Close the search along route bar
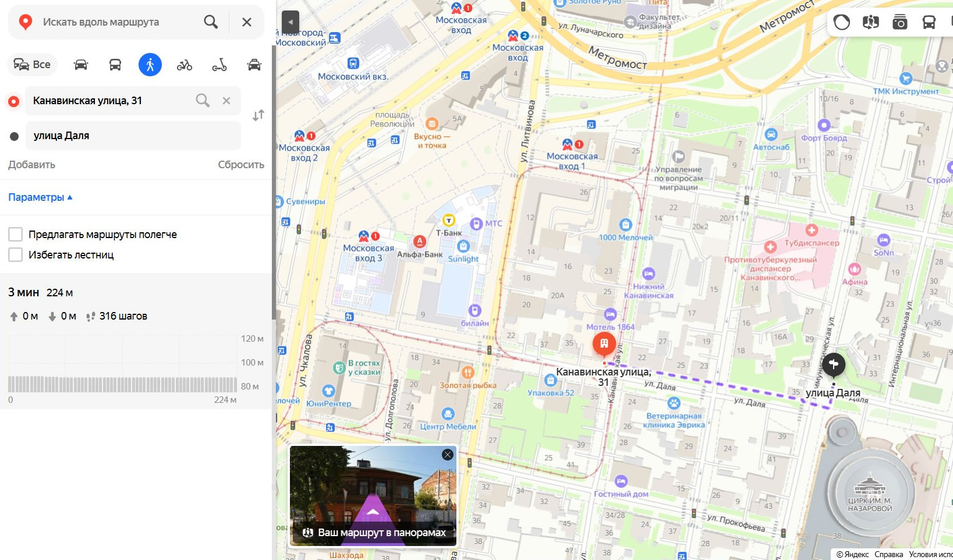 (247, 22)
